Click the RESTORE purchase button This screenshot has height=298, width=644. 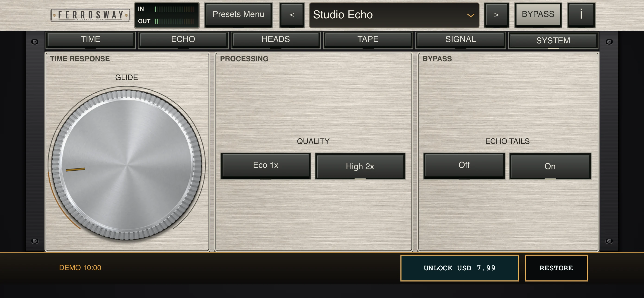[556, 268]
